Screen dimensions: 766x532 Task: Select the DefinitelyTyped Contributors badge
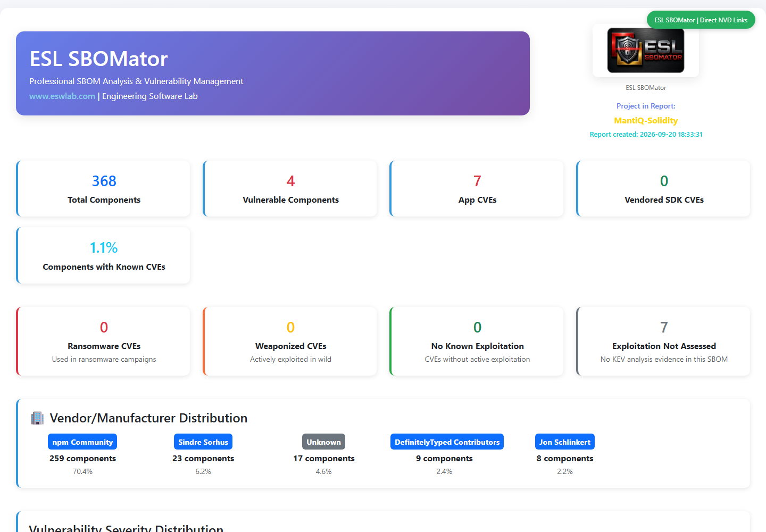tap(447, 442)
